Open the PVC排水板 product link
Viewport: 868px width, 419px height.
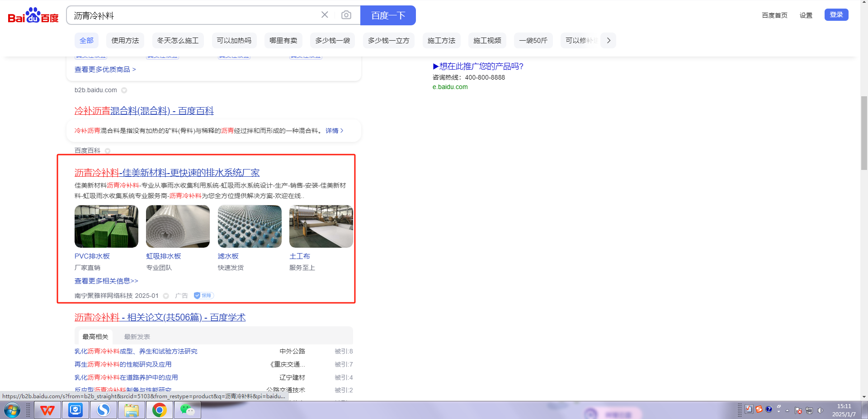point(92,256)
